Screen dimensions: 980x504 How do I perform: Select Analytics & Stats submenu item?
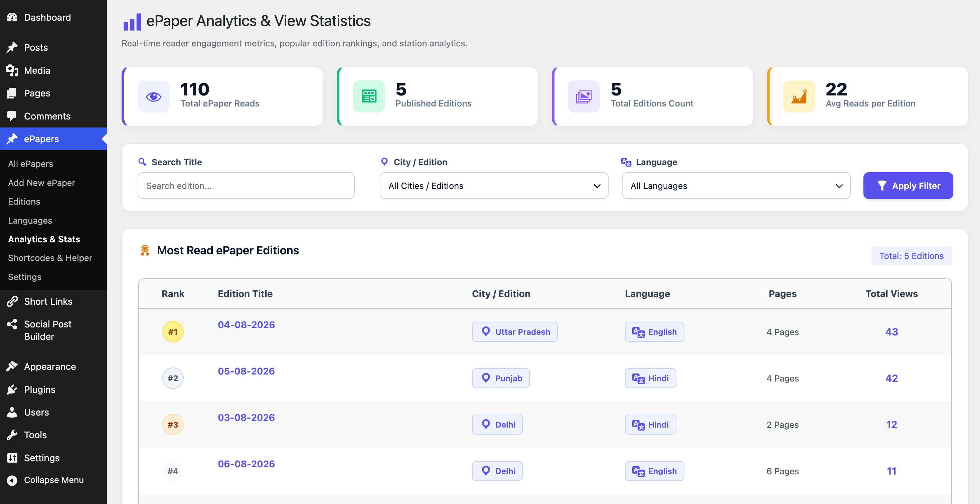click(x=44, y=239)
